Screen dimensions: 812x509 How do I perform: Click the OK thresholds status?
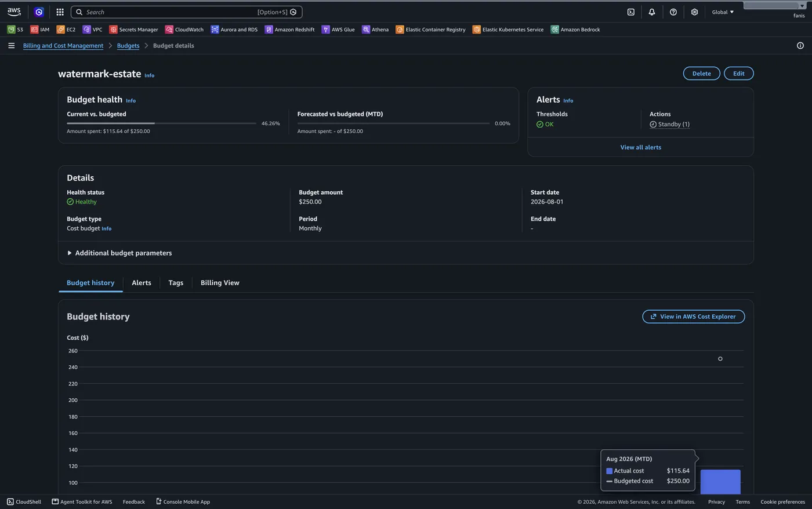point(545,125)
